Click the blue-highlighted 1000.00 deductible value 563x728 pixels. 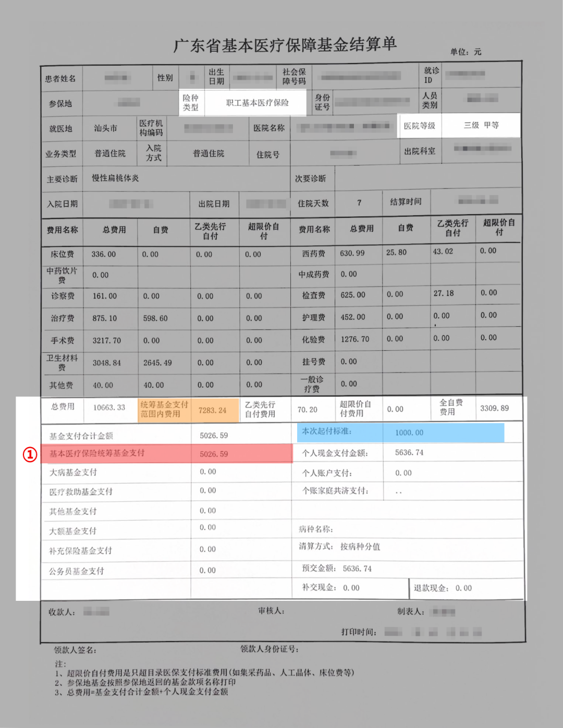(409, 433)
